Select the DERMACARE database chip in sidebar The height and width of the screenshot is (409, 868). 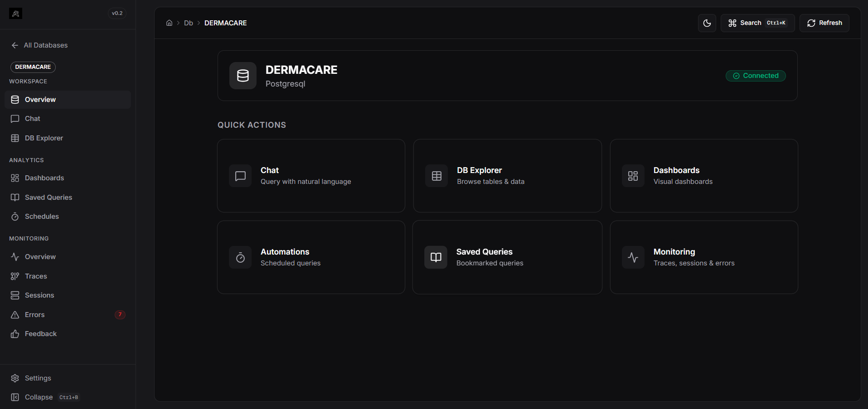click(33, 67)
